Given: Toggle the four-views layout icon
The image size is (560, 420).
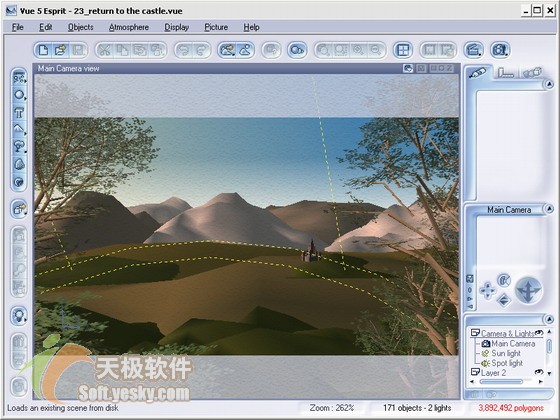Looking at the screenshot, I should [x=403, y=50].
